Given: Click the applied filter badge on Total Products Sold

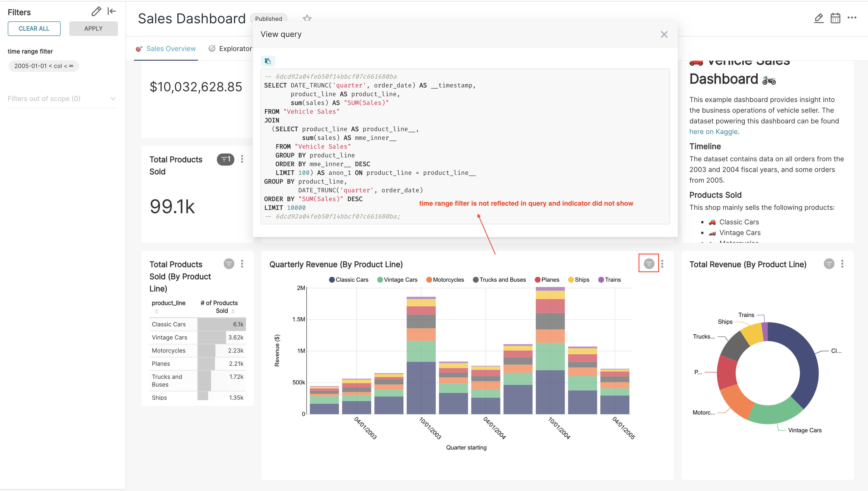Looking at the screenshot, I should coord(225,159).
